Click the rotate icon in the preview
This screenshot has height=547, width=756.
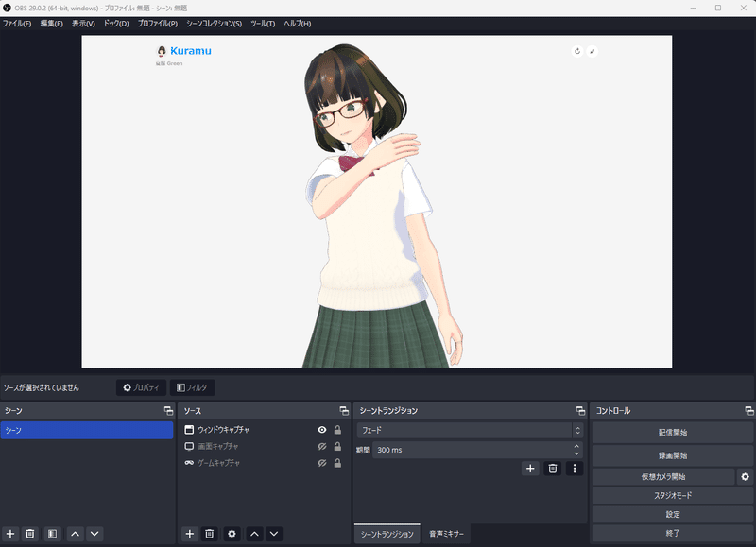[x=577, y=51]
